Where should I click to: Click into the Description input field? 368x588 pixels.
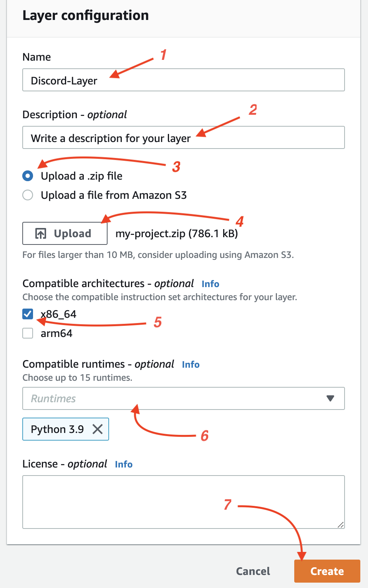click(x=184, y=137)
